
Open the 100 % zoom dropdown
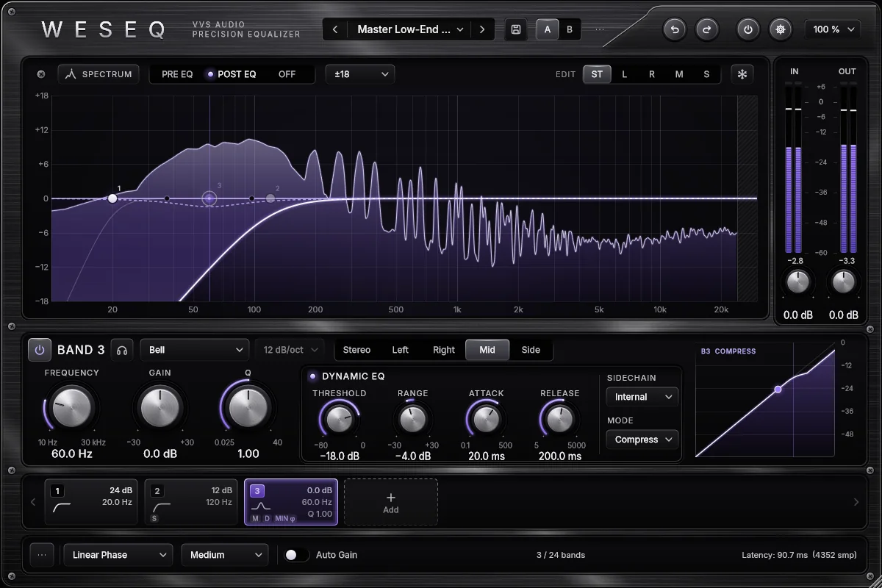(x=832, y=29)
